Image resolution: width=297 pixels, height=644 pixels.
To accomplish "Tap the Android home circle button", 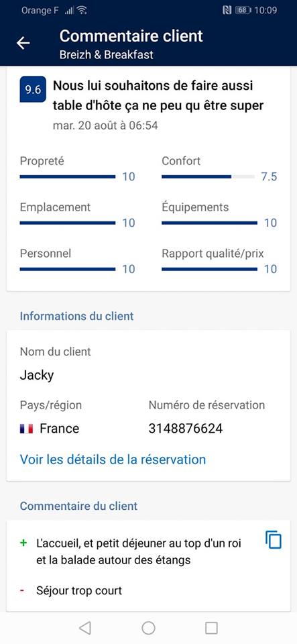I will point(148,628).
